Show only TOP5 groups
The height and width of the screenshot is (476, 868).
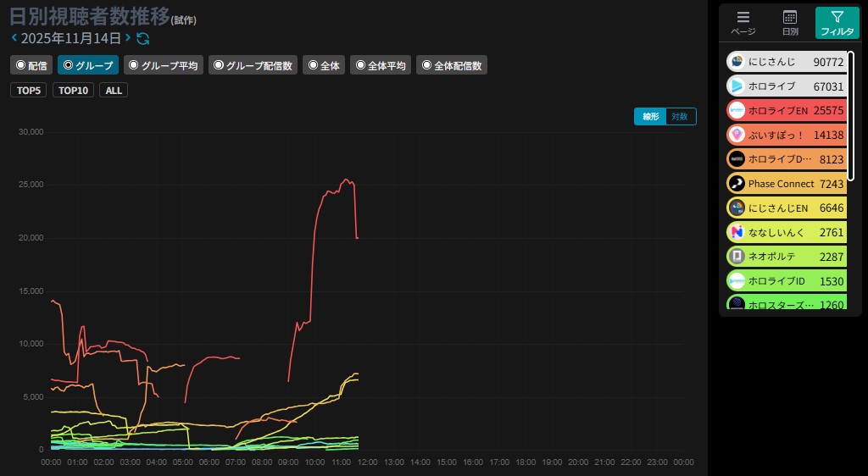click(x=28, y=90)
